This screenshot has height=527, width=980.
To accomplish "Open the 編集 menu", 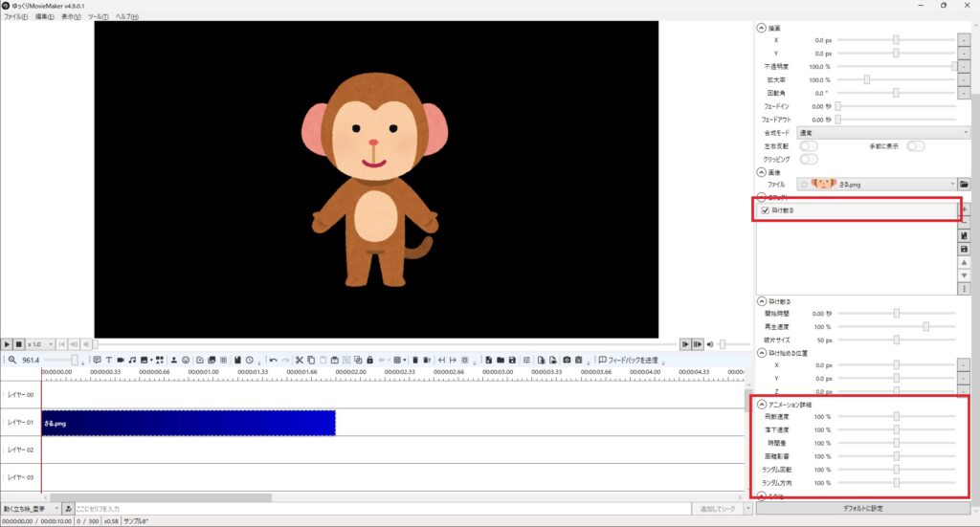I will coord(44,17).
